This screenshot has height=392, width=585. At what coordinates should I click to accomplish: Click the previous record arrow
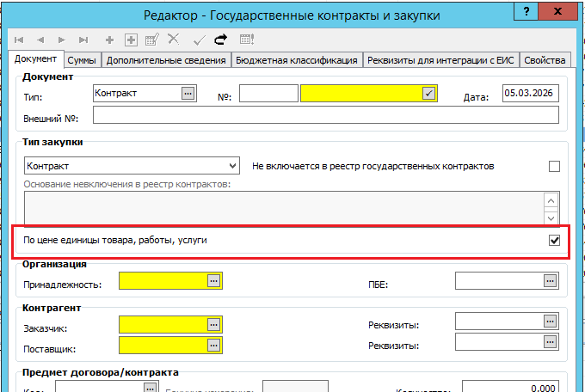[x=40, y=40]
